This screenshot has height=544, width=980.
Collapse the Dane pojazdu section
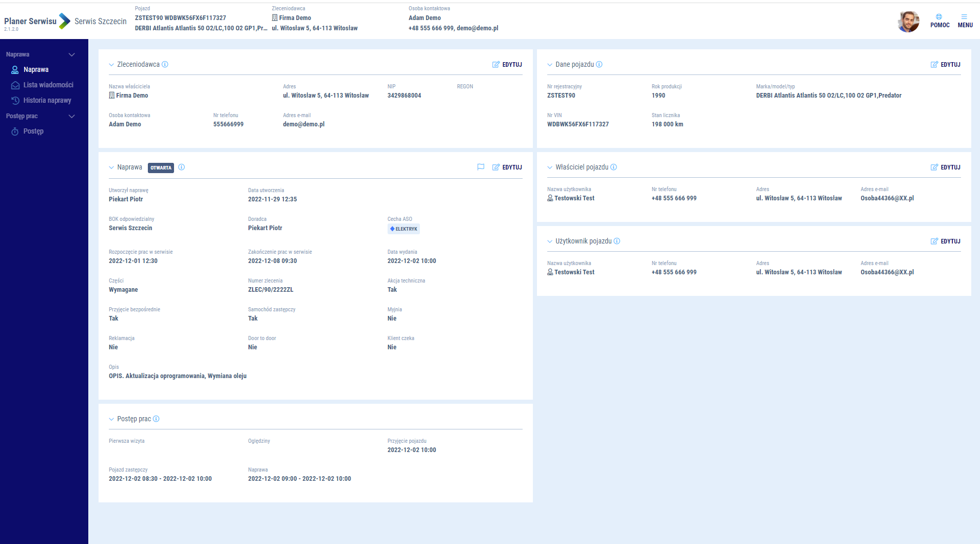(x=550, y=65)
